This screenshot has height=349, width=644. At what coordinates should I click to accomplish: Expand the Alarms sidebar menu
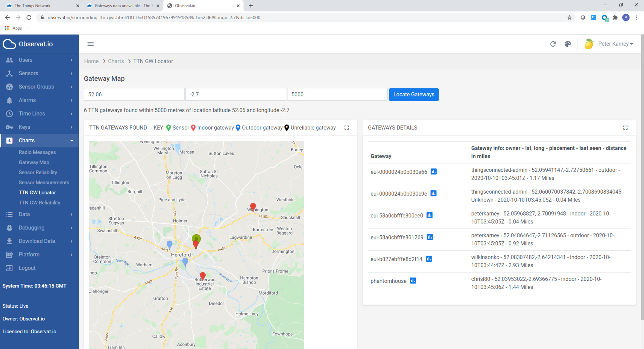(x=39, y=100)
